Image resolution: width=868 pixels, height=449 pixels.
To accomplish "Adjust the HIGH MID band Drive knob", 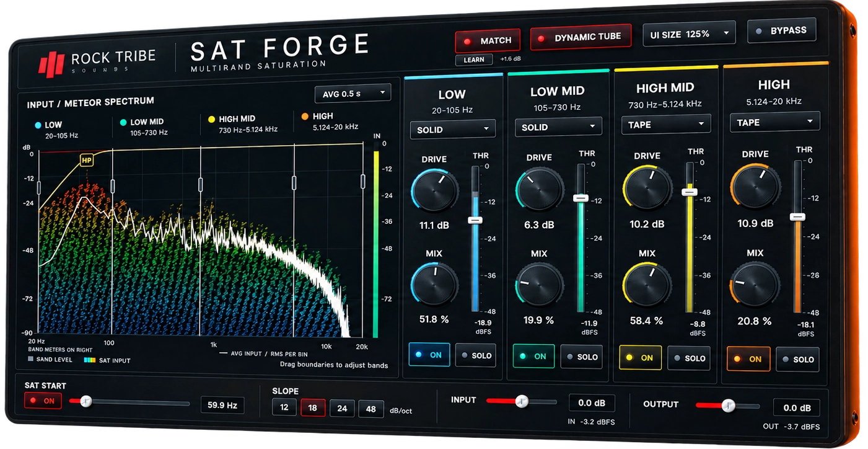I will pyautogui.click(x=647, y=189).
